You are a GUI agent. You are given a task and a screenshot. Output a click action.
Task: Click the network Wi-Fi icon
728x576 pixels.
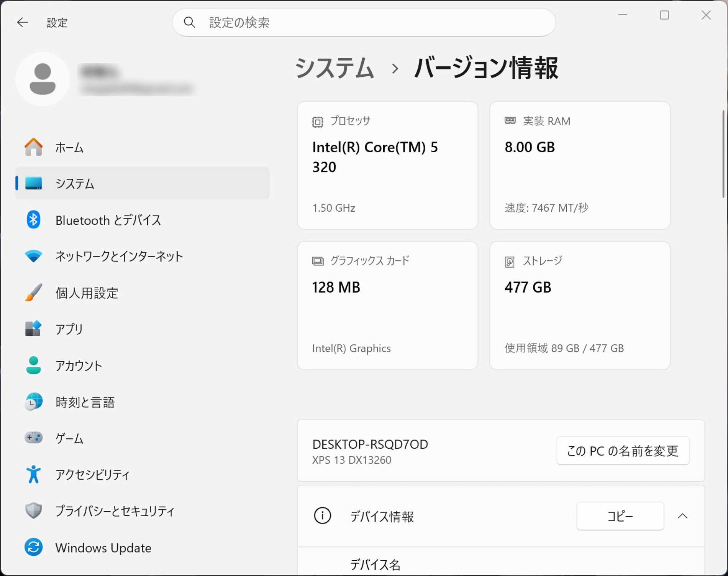(33, 256)
